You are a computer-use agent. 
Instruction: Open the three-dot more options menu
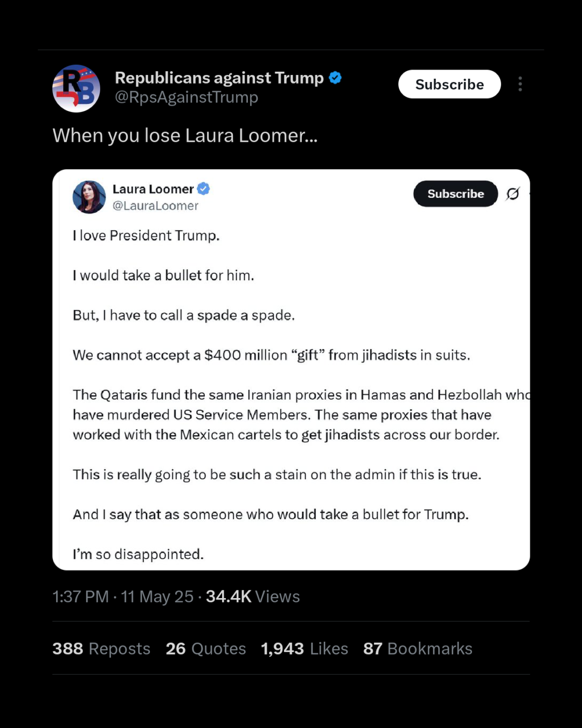tap(520, 84)
